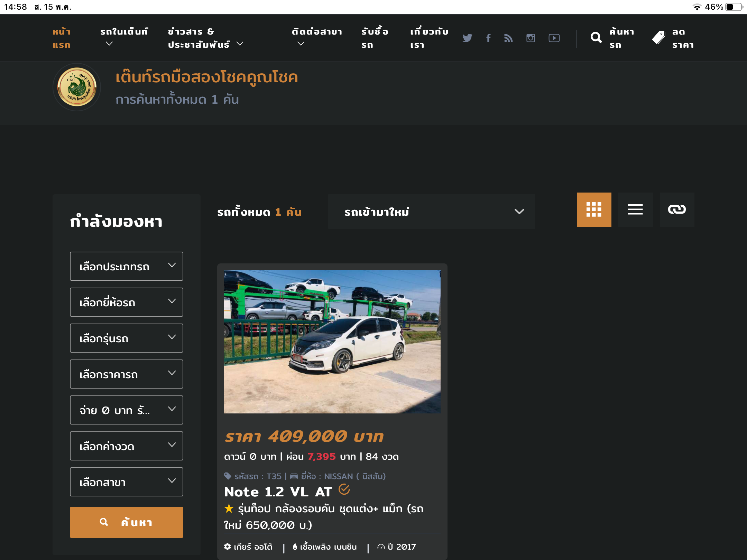Open the รถในเต็นท์ menu
This screenshot has width=747, height=560.
[x=124, y=37]
